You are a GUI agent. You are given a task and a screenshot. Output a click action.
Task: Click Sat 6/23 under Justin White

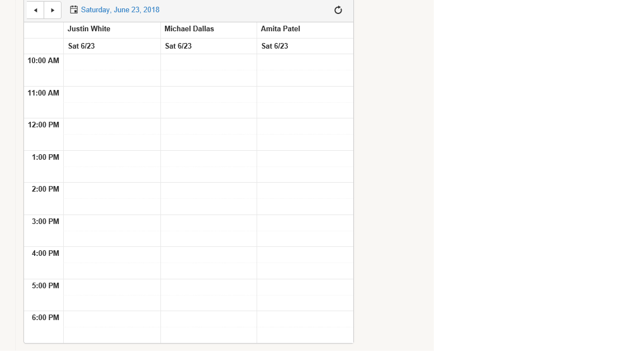click(82, 46)
